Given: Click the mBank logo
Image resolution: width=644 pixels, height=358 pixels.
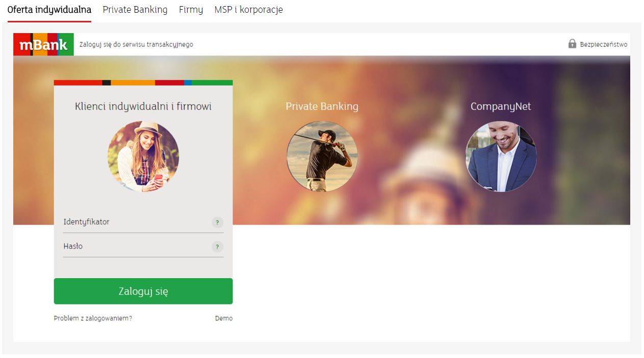Looking at the screenshot, I should click(x=43, y=45).
